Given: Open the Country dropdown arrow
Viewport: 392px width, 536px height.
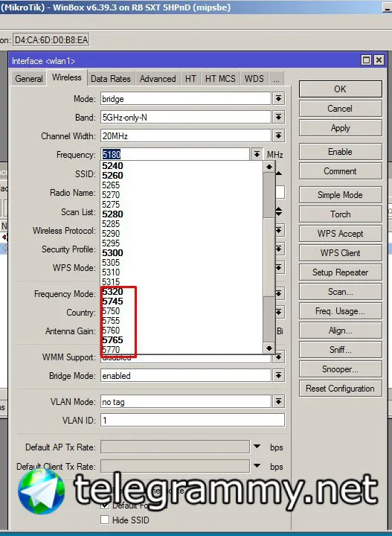Looking at the screenshot, I should [x=280, y=312].
